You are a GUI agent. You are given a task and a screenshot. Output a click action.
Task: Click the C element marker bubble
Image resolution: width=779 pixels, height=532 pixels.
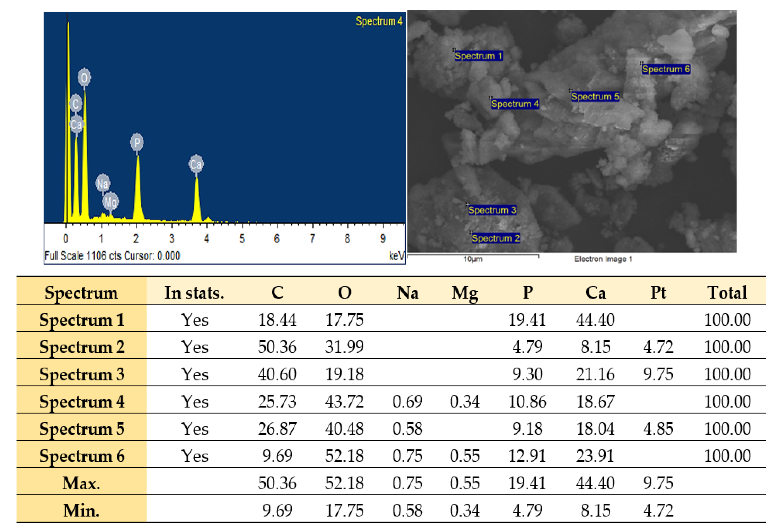pyautogui.click(x=76, y=103)
